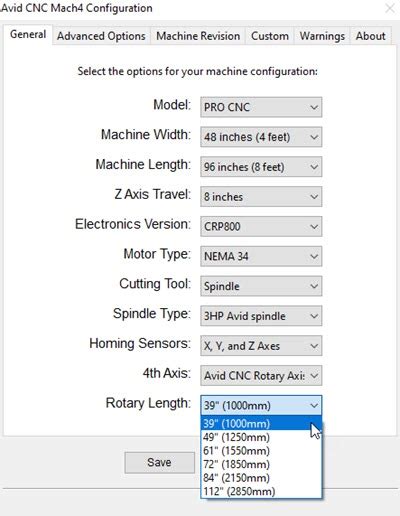The height and width of the screenshot is (516, 400).
Task: Select 49" (1250mm) rotary length option
Action: pyautogui.click(x=261, y=437)
